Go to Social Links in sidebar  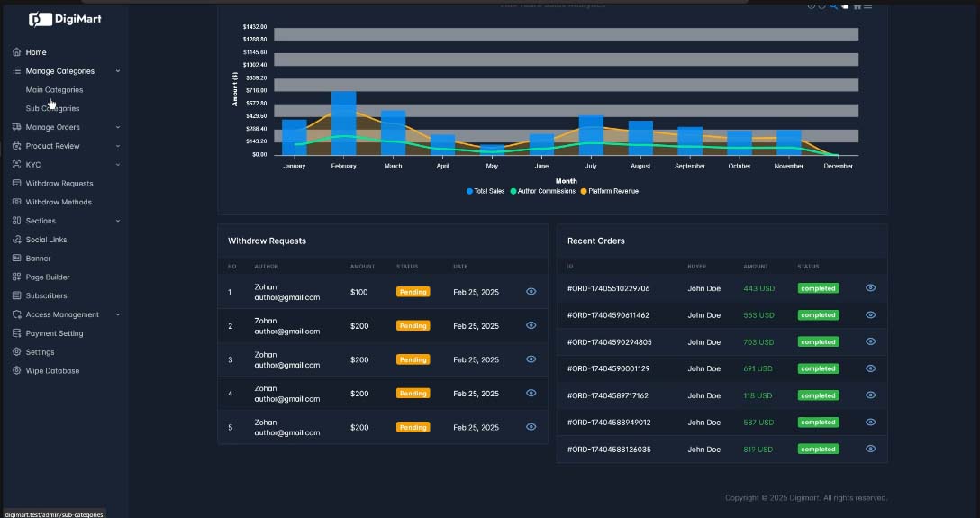click(x=46, y=240)
